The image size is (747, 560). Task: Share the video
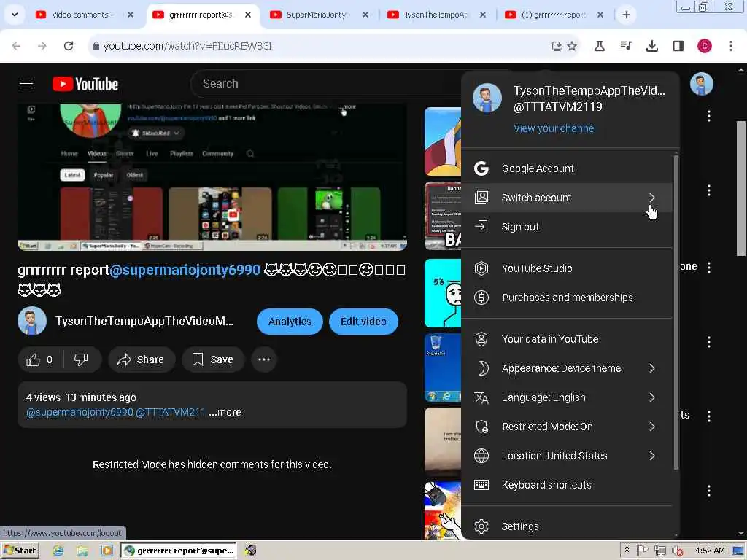click(x=142, y=359)
